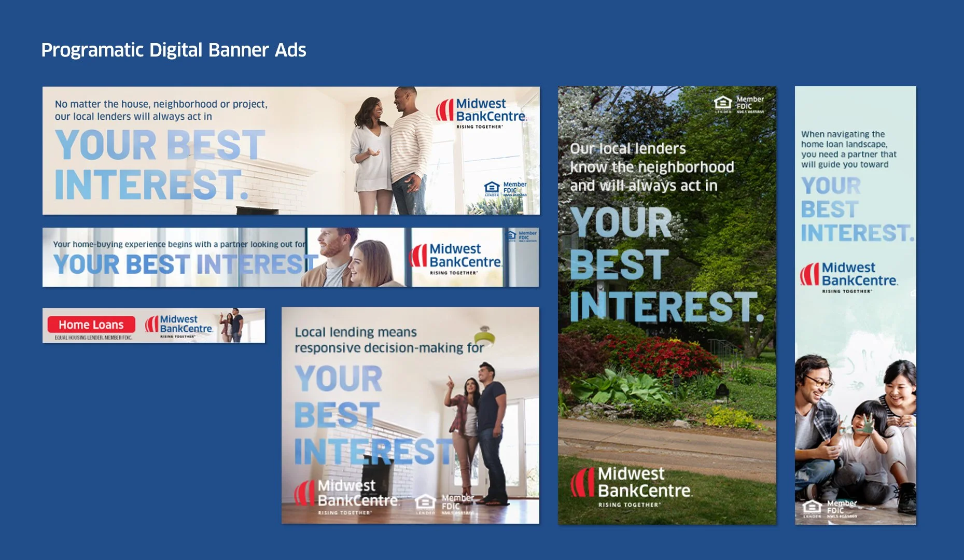Image resolution: width=964 pixels, height=560 pixels.
Task: Click the 'Programatic Digital Banner Ads' heading
Action: [x=174, y=50]
